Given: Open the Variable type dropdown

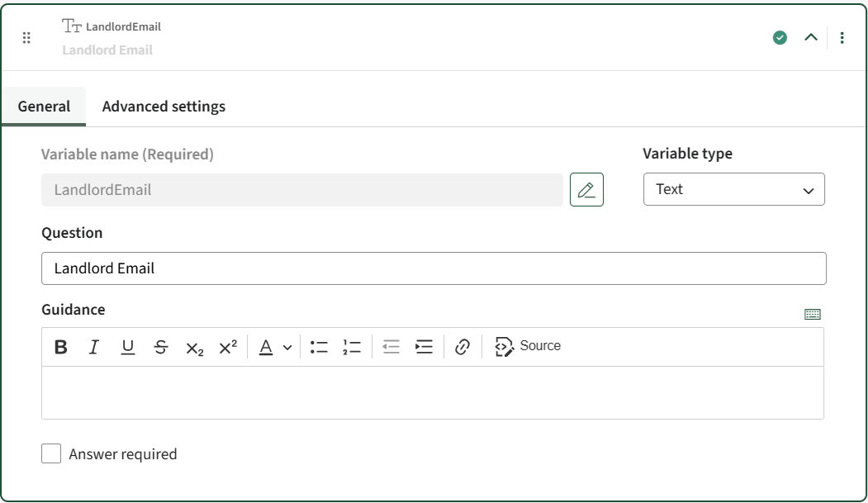Looking at the screenshot, I should [733, 189].
